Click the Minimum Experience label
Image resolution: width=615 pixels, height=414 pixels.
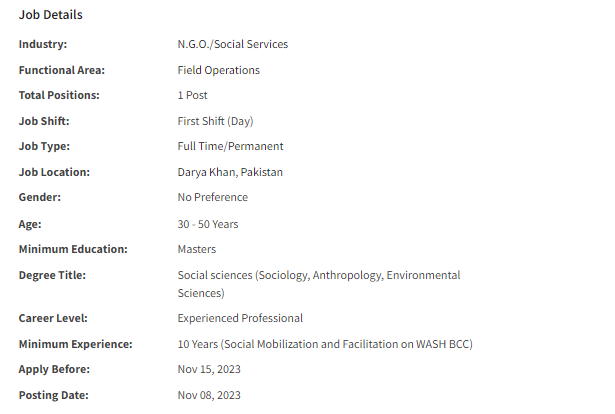pos(75,344)
